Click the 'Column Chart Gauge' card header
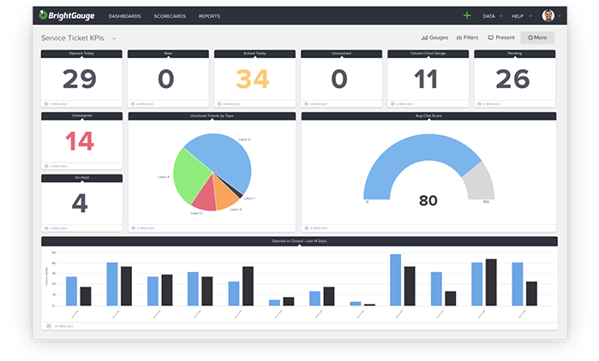 pyautogui.click(x=428, y=53)
